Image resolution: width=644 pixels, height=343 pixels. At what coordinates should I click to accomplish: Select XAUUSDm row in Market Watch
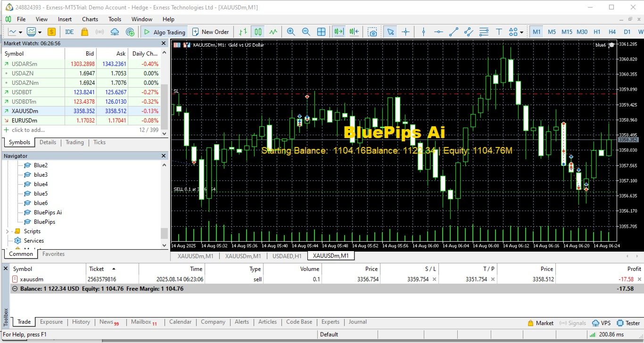click(80, 111)
